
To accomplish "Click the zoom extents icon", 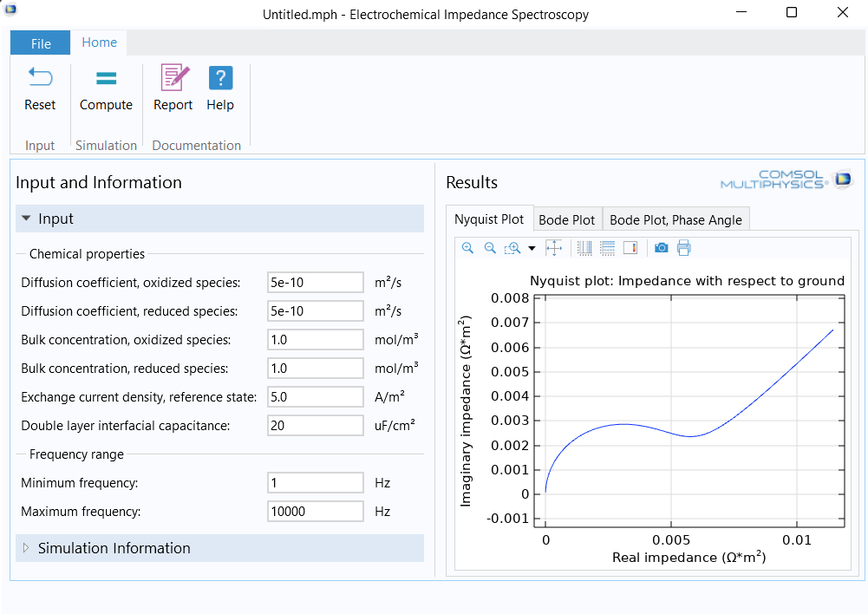I will tap(554, 248).
